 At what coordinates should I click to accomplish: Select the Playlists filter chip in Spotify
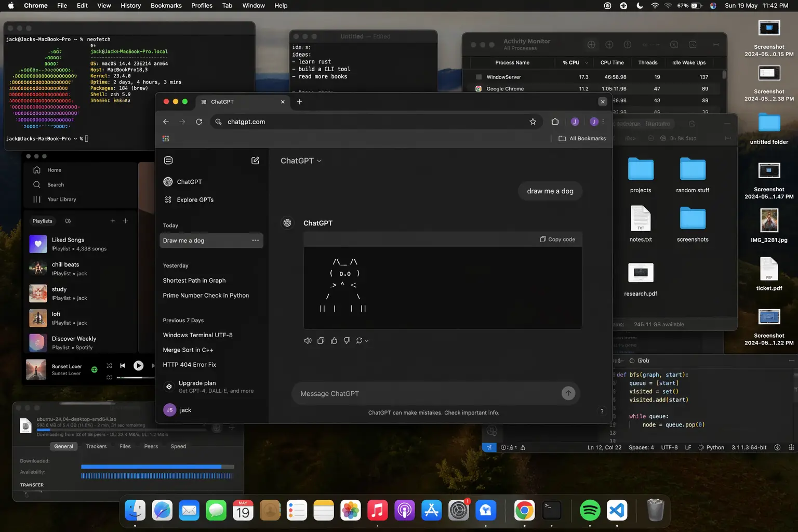pyautogui.click(x=43, y=221)
